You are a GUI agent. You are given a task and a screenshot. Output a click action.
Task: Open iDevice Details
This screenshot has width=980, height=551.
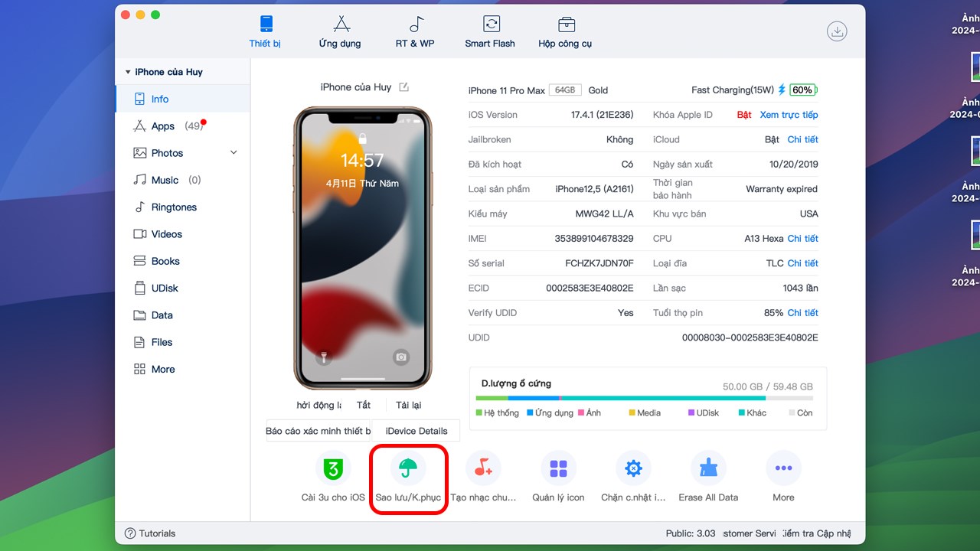(416, 431)
